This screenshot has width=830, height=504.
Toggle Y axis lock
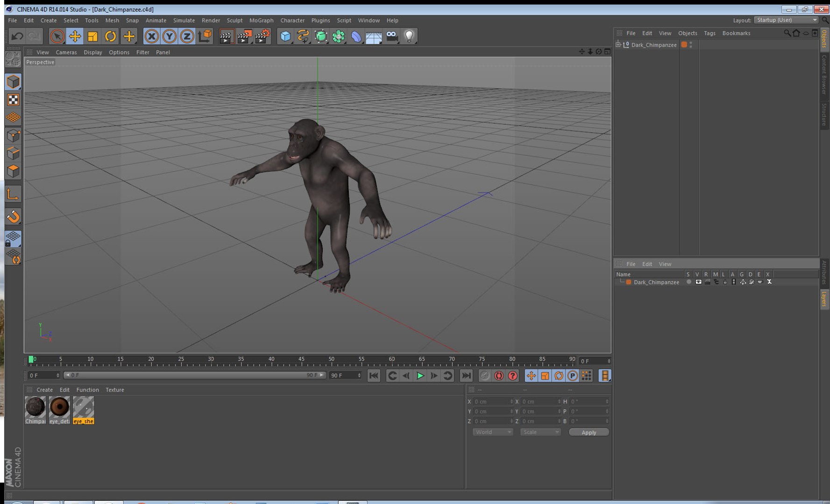[x=169, y=36]
